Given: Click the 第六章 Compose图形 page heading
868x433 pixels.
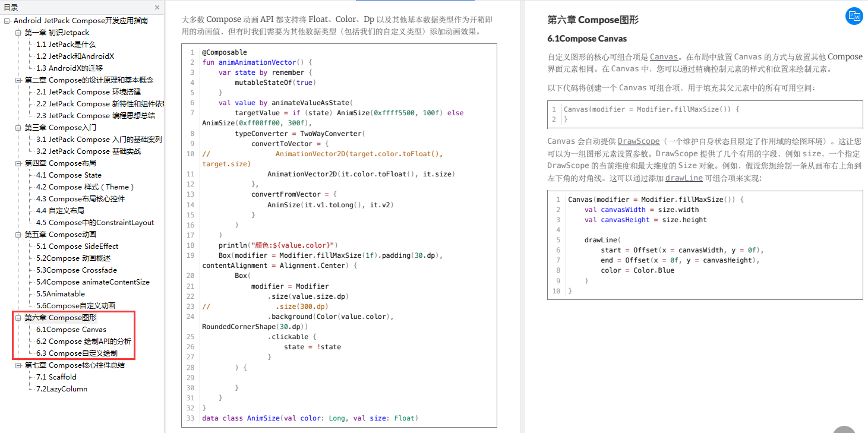Looking at the screenshot, I should 593,20.
